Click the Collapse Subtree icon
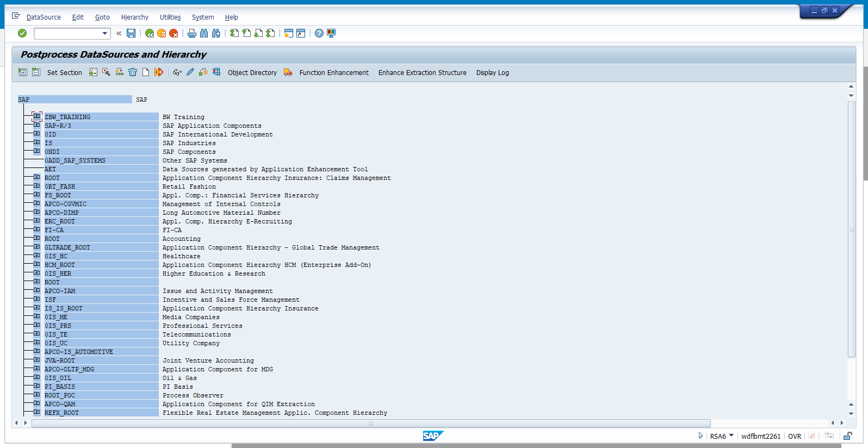The height and width of the screenshot is (448, 868). click(x=36, y=72)
